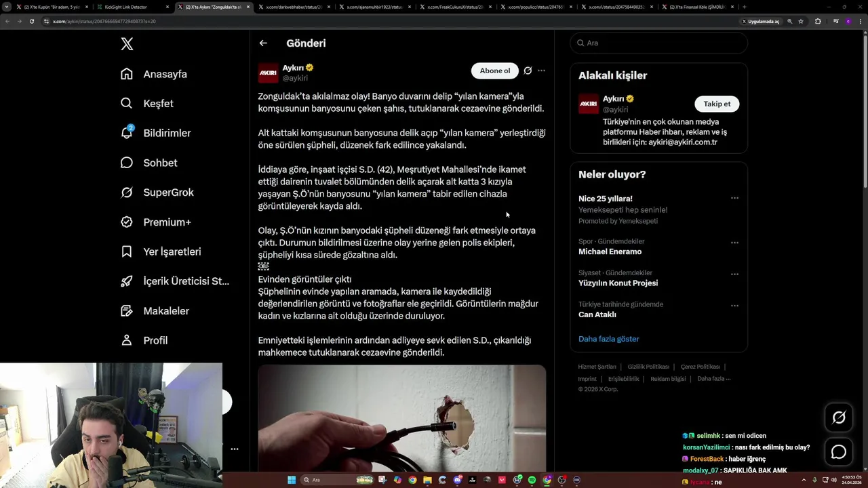Screen dimensions: 868x488
Task: Click the browser address bar URL
Action: coord(104,21)
